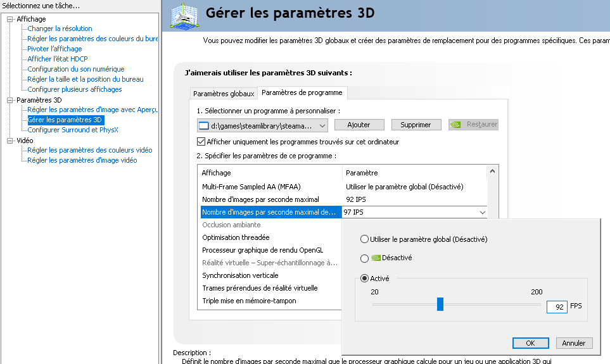Click the NVIDIA logo beside Désactivé option

(x=375, y=258)
